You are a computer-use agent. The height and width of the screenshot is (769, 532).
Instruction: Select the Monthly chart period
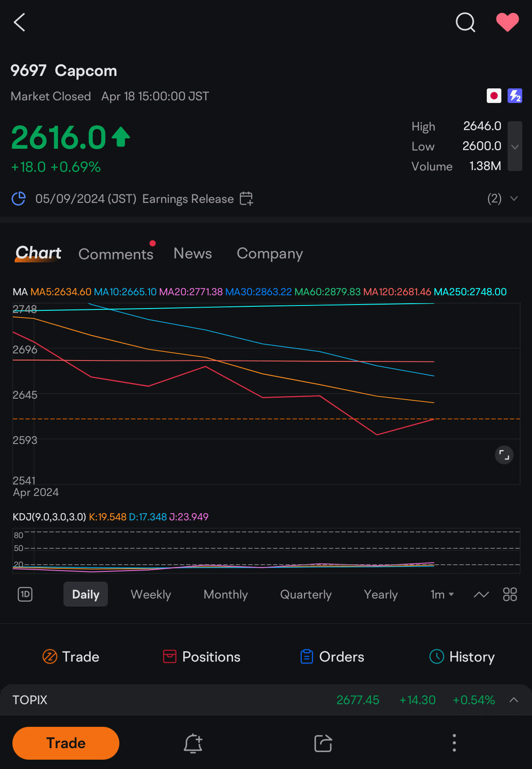pos(225,594)
